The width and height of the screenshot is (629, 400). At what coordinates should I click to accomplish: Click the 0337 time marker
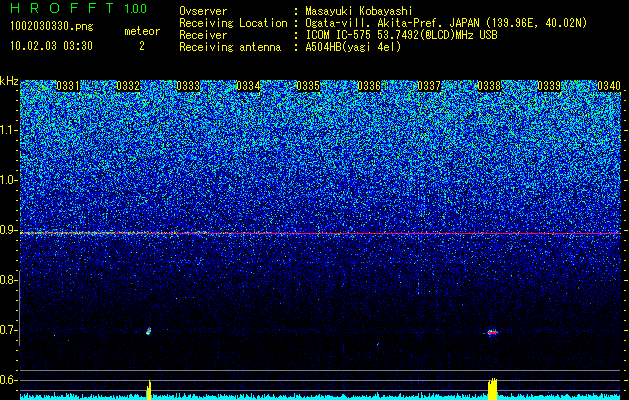click(x=429, y=86)
